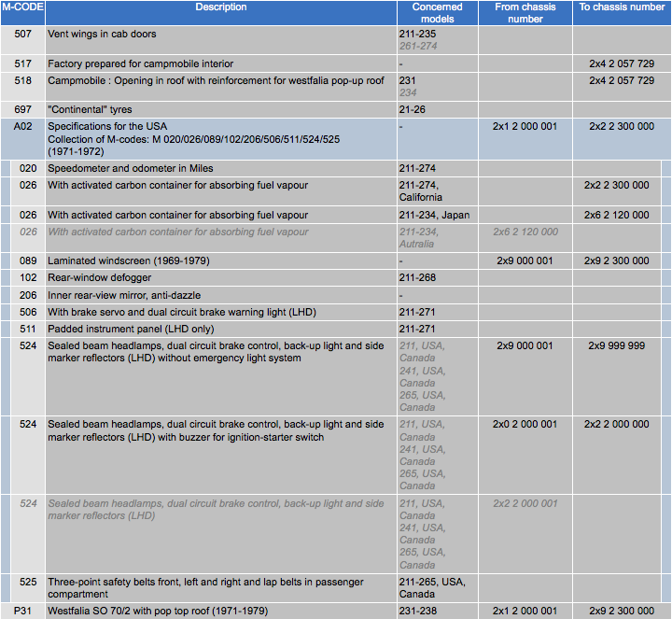672x619 pixels.
Task: Click the 2x9 999 999 chassis number cell
Action: 616,346
